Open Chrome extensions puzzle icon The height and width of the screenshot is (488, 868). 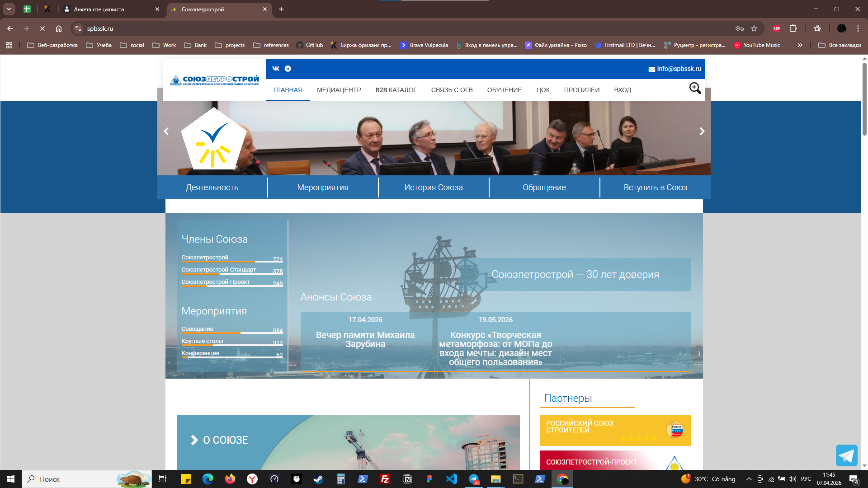point(793,28)
